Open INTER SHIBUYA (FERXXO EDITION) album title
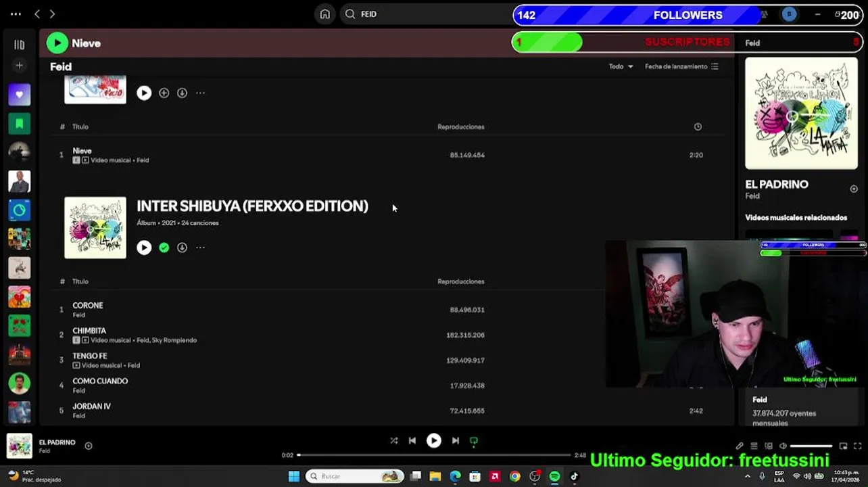Screen dimensions: 868x487 tap(252, 206)
